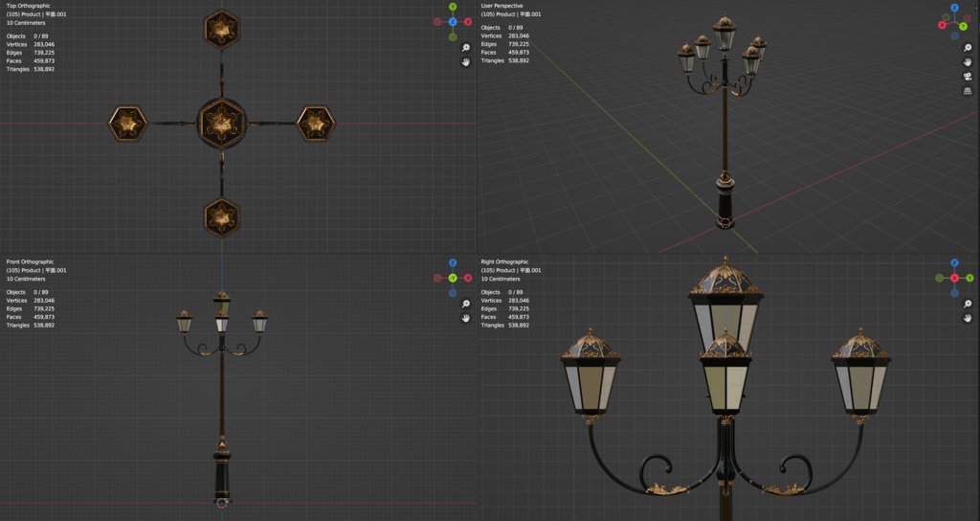Click the pan hand icon in Top Orthographic viewport
Image resolution: width=980 pixels, height=521 pixels.
pos(466,62)
